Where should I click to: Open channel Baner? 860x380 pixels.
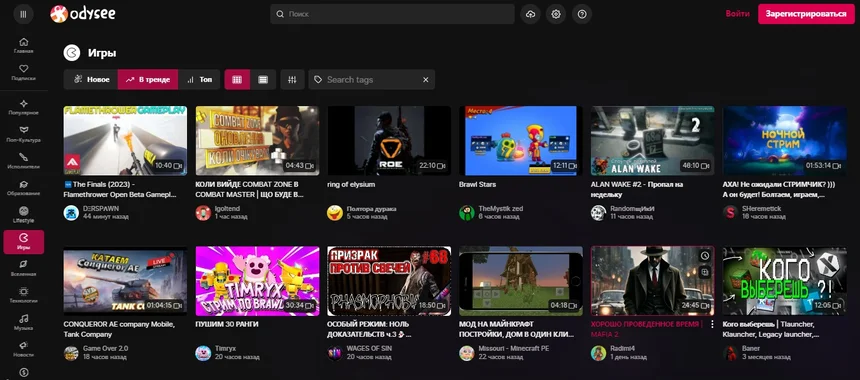point(751,349)
